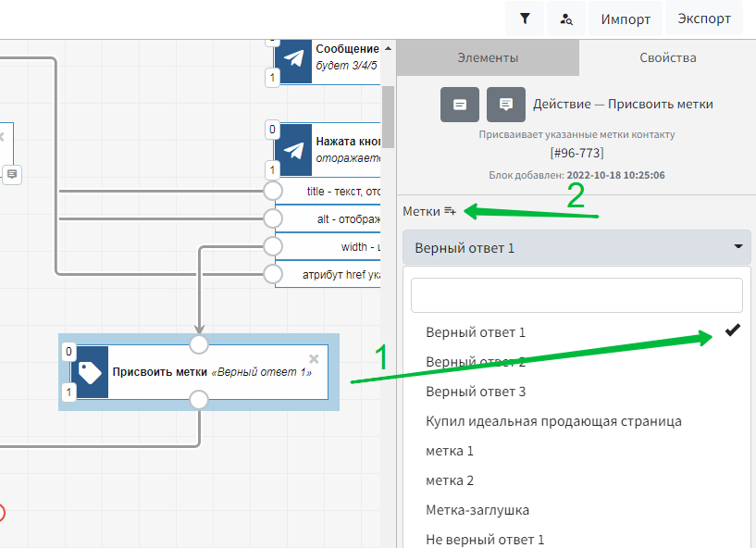The height and width of the screenshot is (548, 756).
Task: Click the add-to-list icon beside Метки
Action: pyautogui.click(x=450, y=211)
